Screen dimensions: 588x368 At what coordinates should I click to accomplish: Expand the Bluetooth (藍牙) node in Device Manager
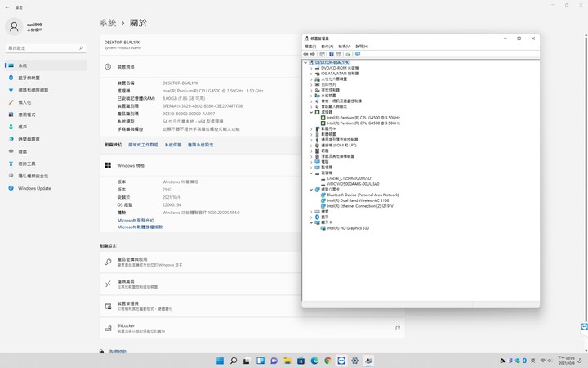(311, 217)
